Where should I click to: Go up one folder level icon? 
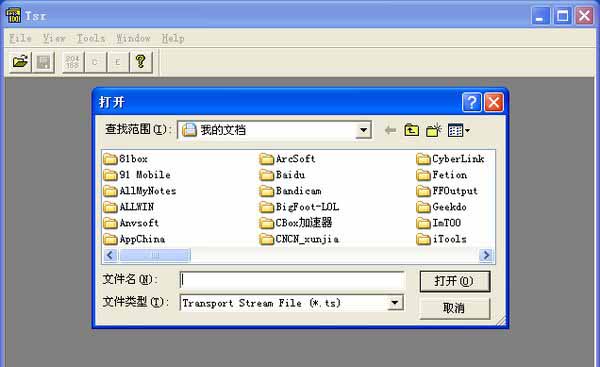[x=411, y=130]
